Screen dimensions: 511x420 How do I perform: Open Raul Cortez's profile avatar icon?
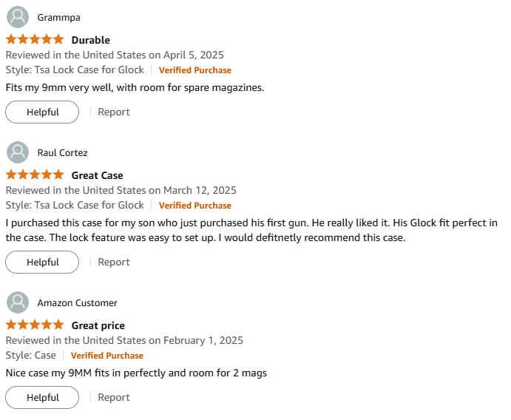(x=18, y=152)
